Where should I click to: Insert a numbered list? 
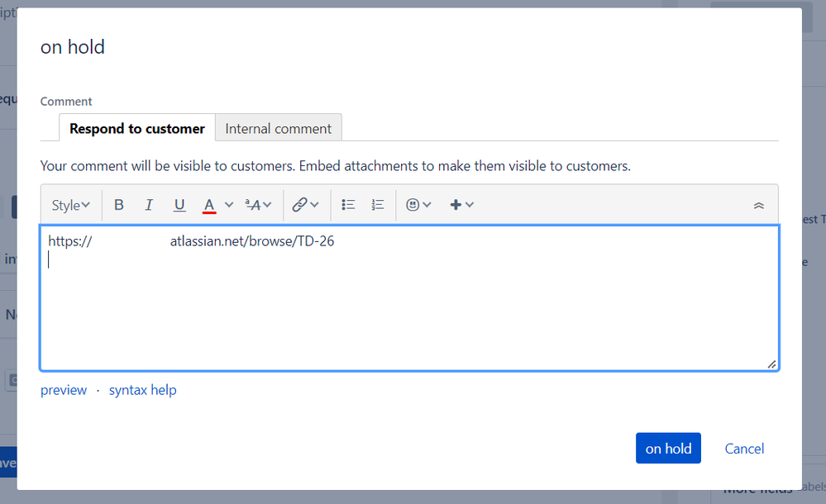tap(378, 205)
